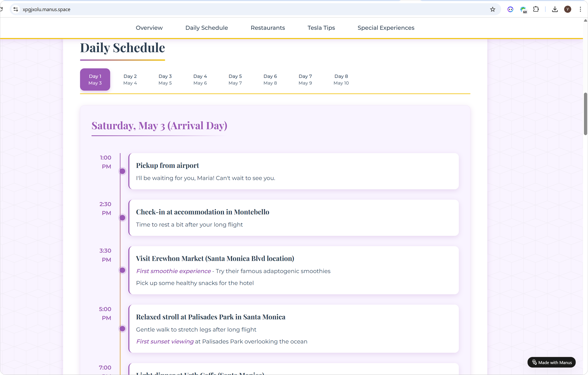This screenshot has width=588, height=375.
Task: Click the Made with Manus badge
Action: [551, 362]
